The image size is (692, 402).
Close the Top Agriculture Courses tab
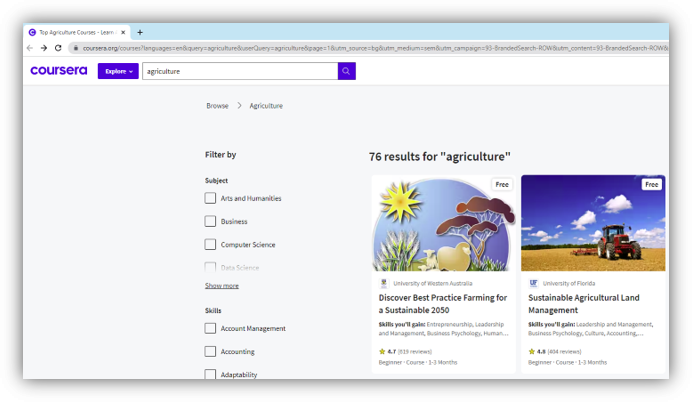point(125,32)
